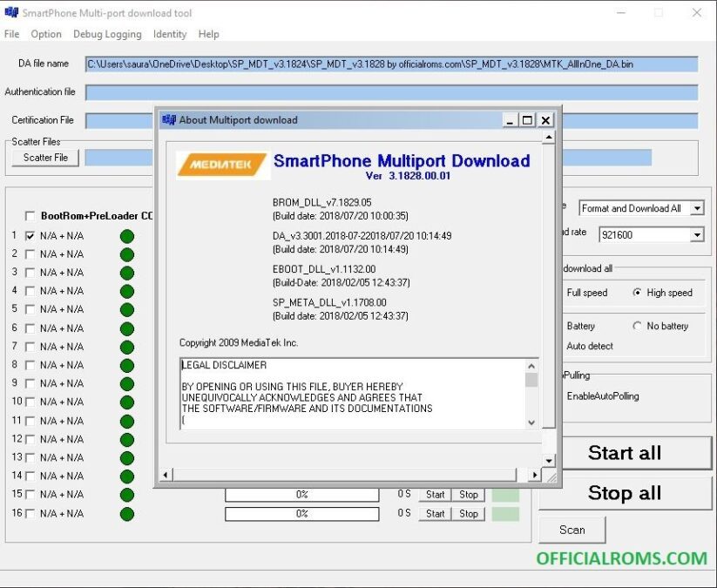The image size is (717, 588).
Task: Close the About Multiport download dialog
Action: point(545,120)
